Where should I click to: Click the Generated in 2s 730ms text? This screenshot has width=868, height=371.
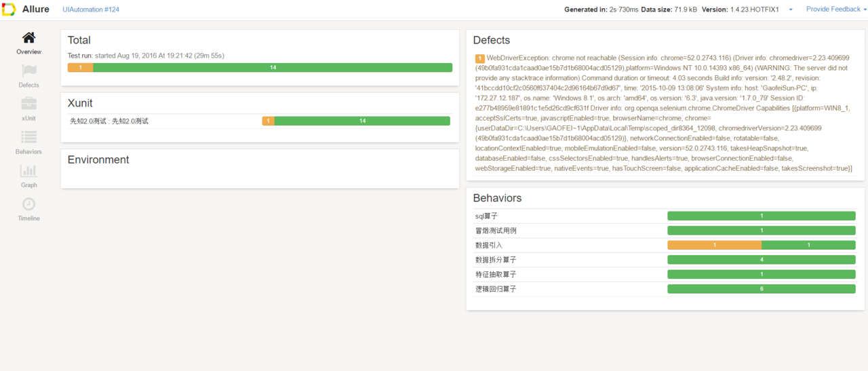click(601, 9)
